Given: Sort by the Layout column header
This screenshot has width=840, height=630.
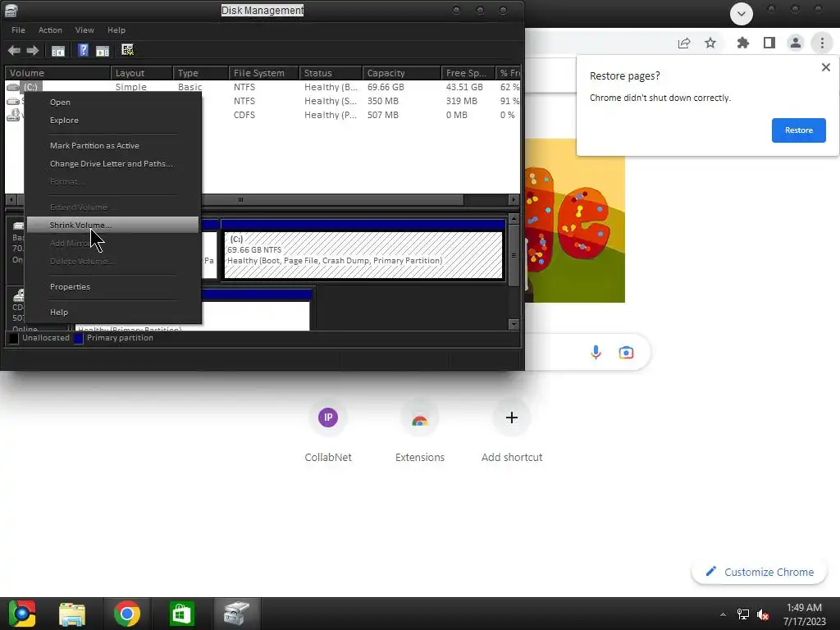Looking at the screenshot, I should pyautogui.click(x=141, y=73).
